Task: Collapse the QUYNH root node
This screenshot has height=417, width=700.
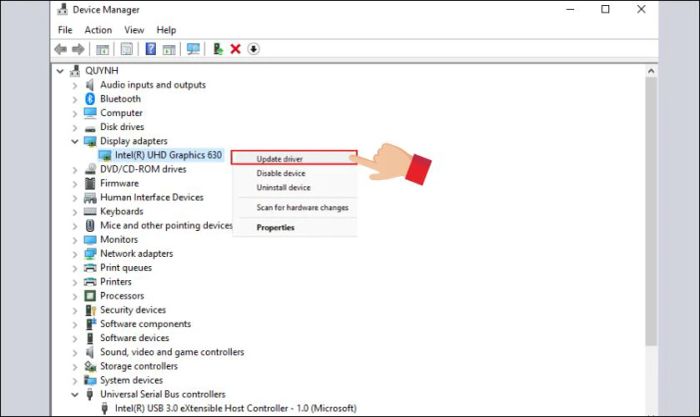Action: pos(60,71)
